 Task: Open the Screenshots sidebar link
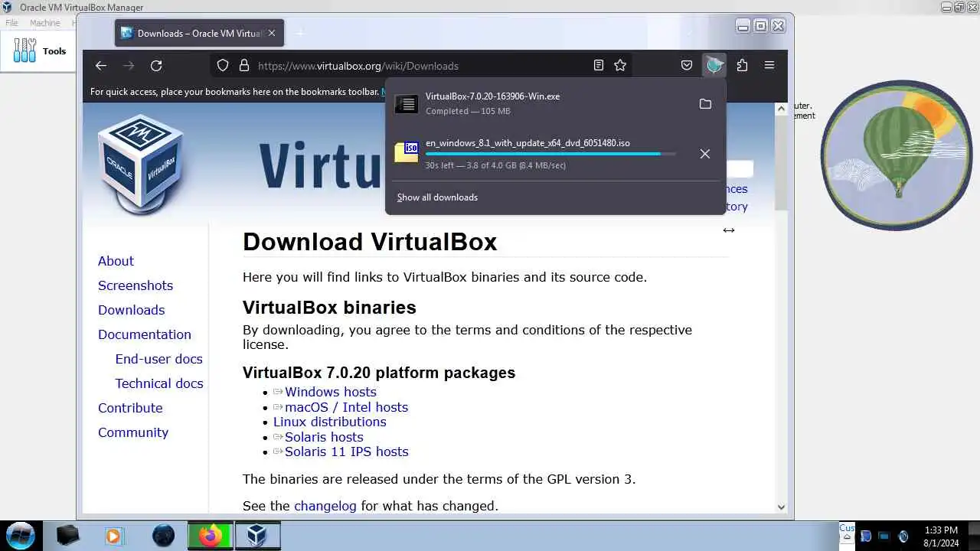(136, 285)
